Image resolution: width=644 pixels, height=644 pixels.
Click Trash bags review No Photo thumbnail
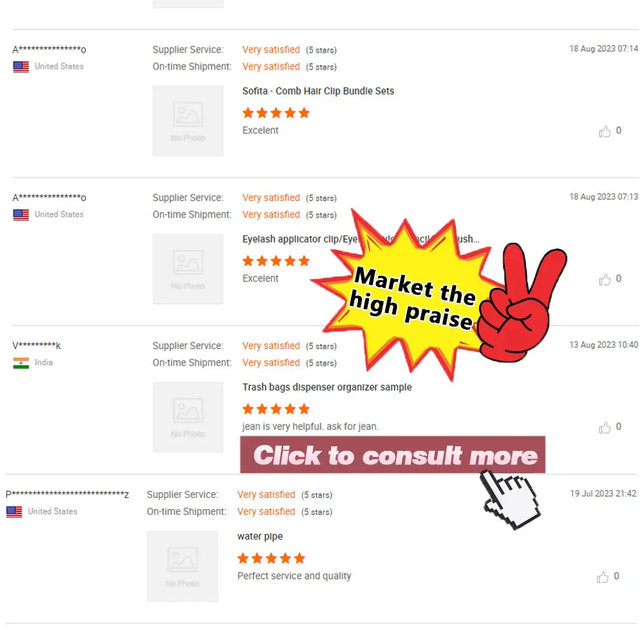[188, 417]
